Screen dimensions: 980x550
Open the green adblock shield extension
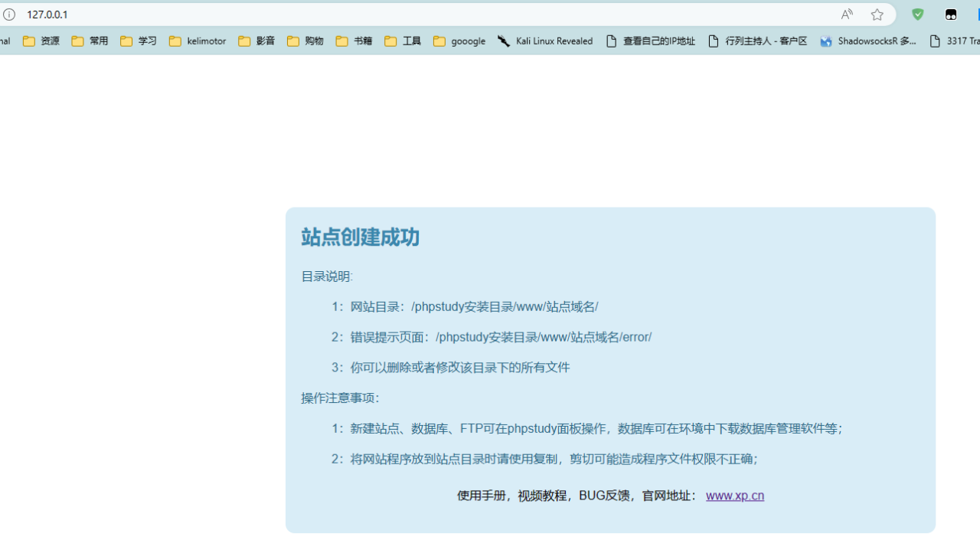[917, 14]
